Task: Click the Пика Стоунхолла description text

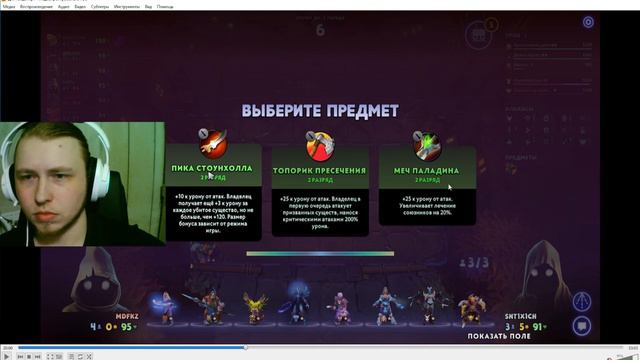Action: (213, 213)
